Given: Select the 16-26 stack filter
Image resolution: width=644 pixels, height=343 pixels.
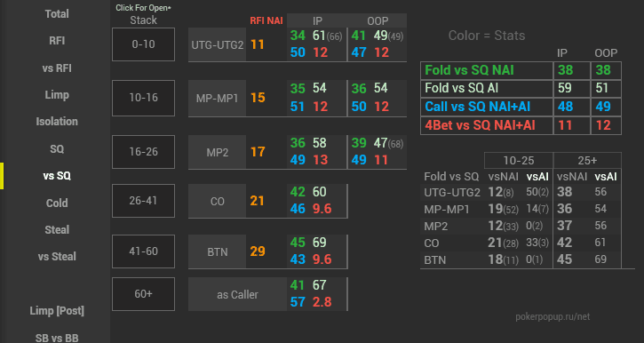Looking at the screenshot, I should tap(143, 152).
